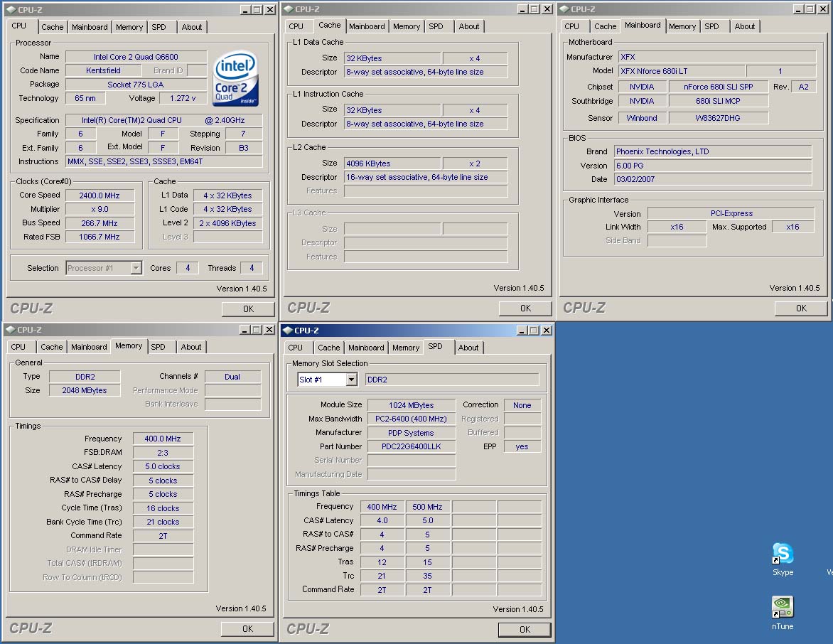Click CPU-Z title icon in Mainboard window
The height and width of the screenshot is (644, 833).
[564, 9]
